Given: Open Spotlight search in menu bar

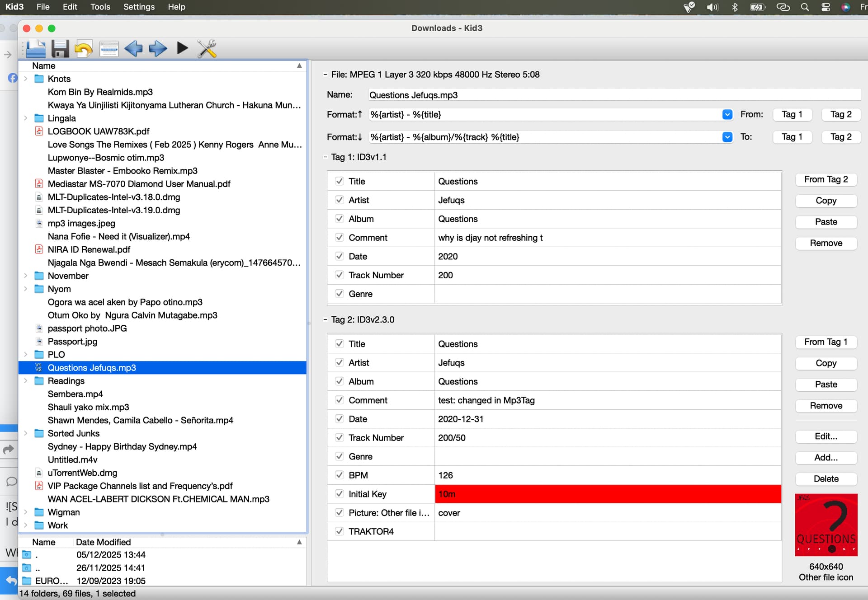Looking at the screenshot, I should 805,7.
